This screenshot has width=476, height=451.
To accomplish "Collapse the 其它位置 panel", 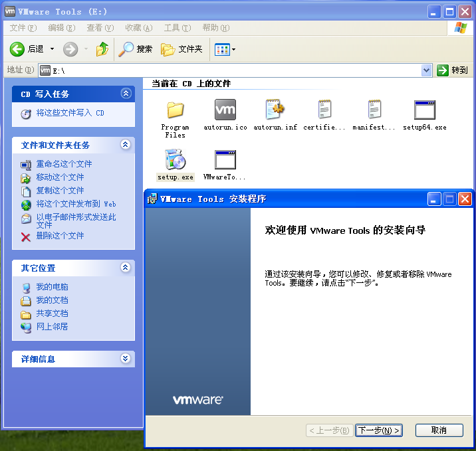I will point(126,267).
